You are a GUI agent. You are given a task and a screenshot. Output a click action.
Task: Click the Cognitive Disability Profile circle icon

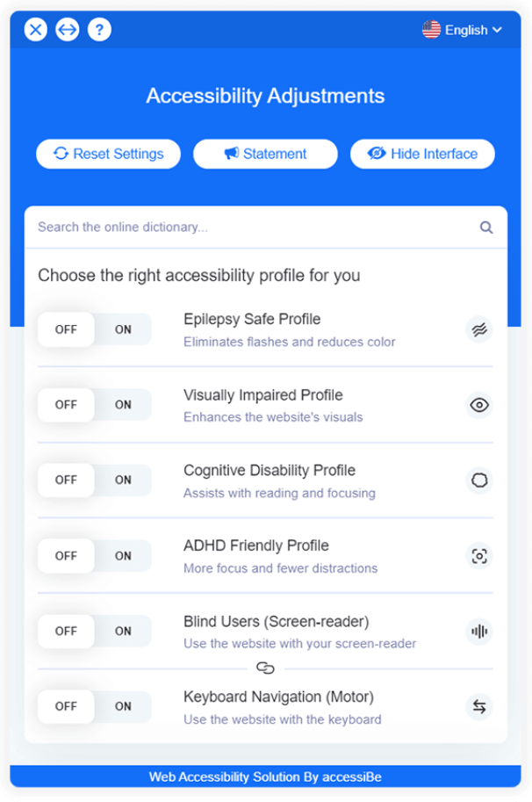pos(478,480)
